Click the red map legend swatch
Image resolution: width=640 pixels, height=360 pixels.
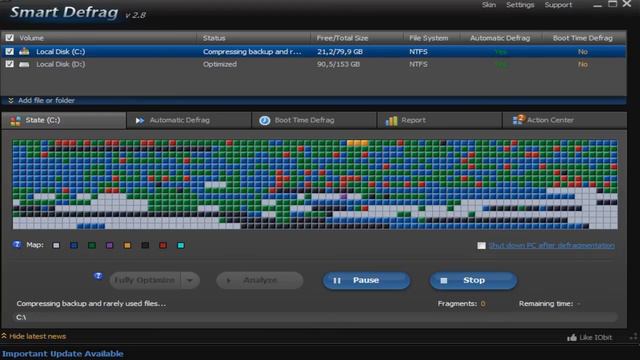tap(163, 245)
